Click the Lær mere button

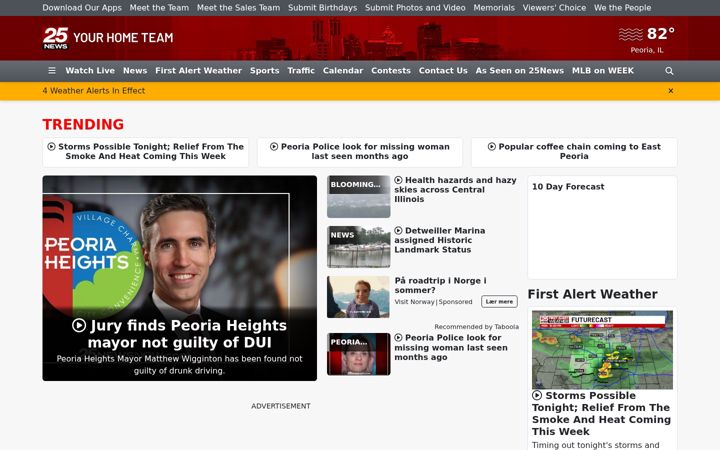click(x=499, y=302)
